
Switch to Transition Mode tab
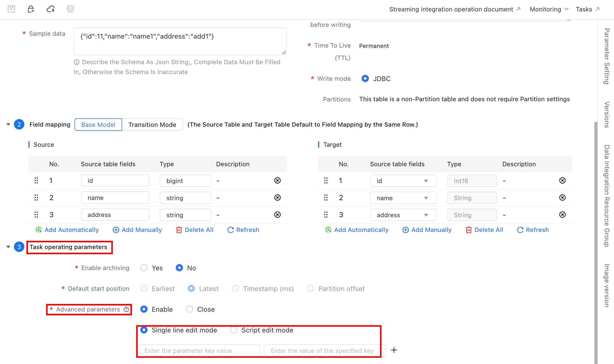pos(152,125)
